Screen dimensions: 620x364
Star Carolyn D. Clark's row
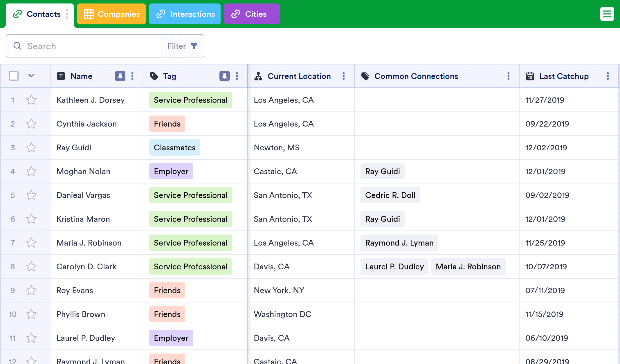[31, 267]
